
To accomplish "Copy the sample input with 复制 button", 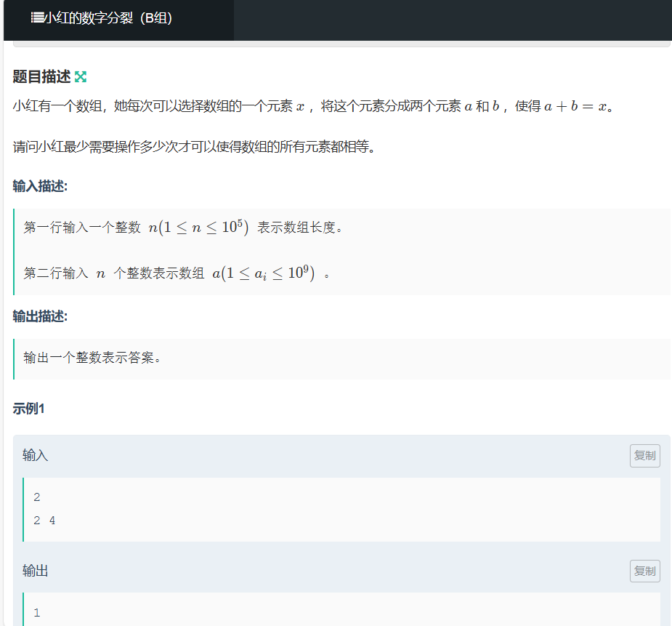I will 644,455.
